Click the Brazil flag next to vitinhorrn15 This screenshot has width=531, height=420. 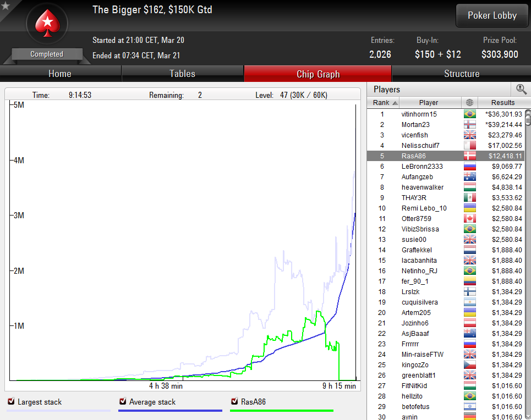pos(470,114)
